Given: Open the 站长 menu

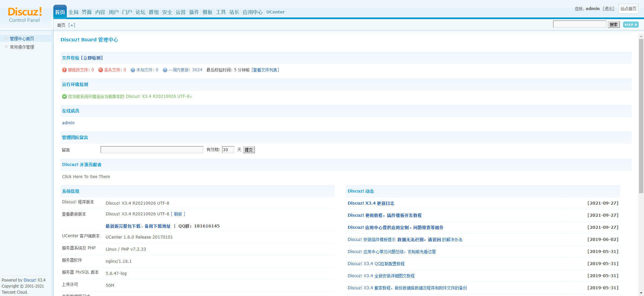Looking at the screenshot, I should pos(234,12).
